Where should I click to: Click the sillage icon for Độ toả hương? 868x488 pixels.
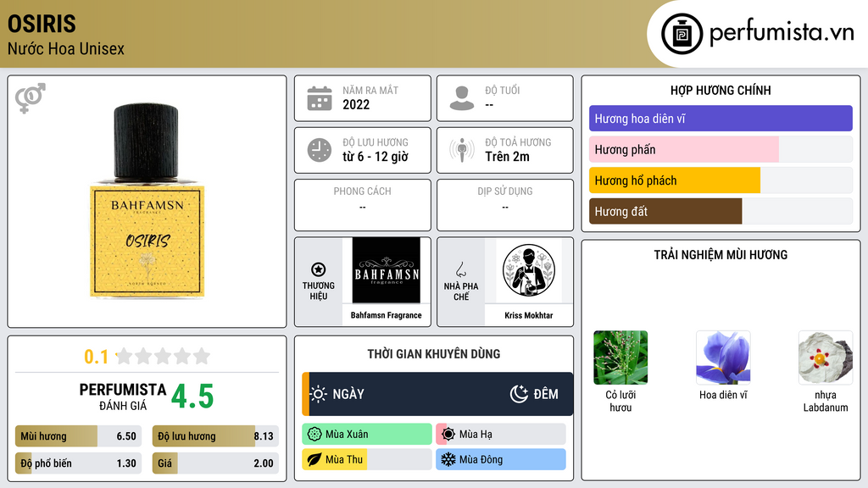[x=462, y=150]
